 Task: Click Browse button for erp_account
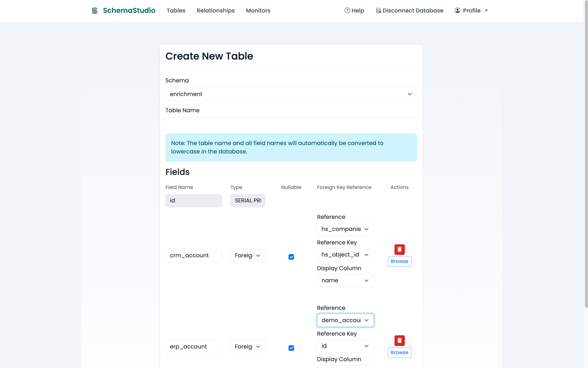(399, 352)
